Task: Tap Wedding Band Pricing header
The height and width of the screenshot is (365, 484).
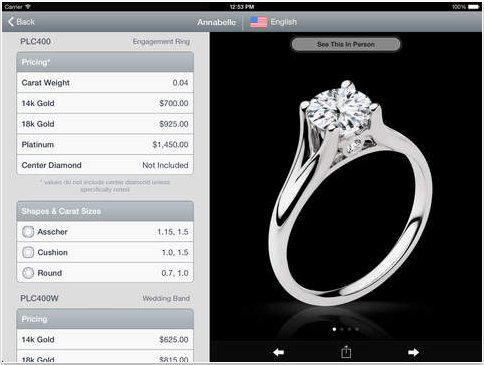Action: coord(105,319)
